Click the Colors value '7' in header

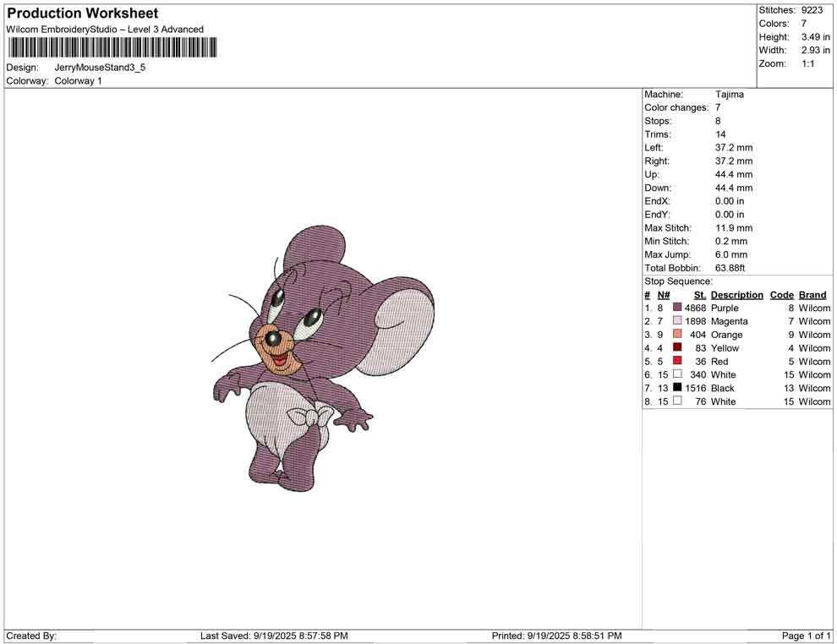click(803, 24)
